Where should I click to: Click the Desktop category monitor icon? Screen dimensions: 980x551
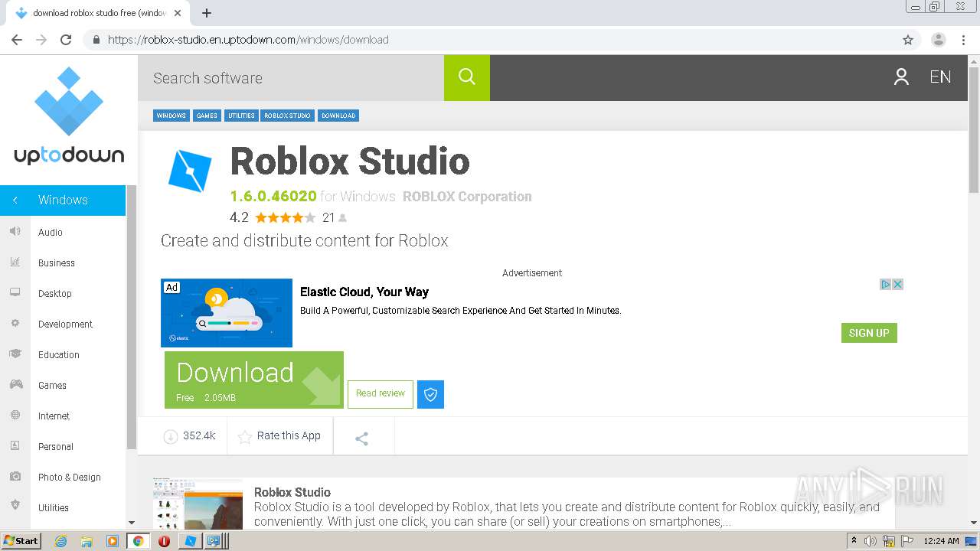tap(15, 292)
